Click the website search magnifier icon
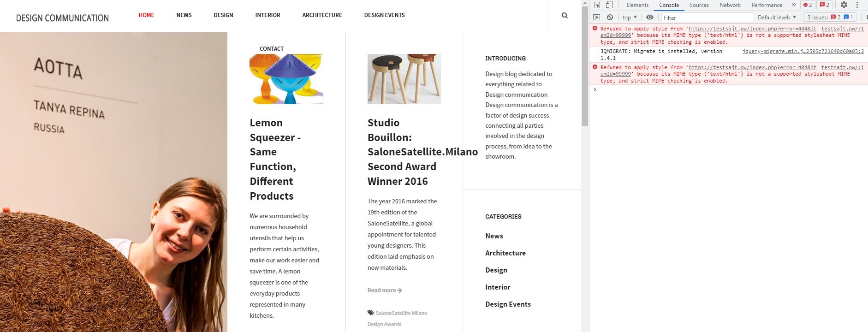 coord(565,16)
